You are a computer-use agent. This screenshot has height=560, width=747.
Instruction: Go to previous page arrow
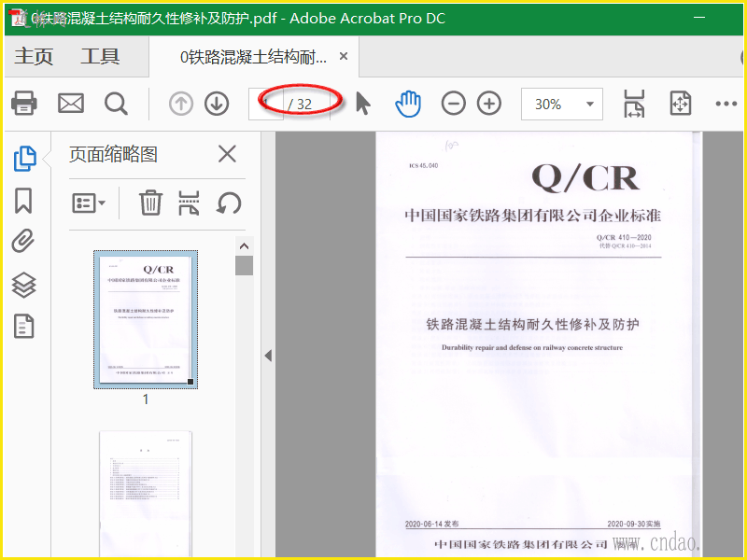[x=181, y=104]
